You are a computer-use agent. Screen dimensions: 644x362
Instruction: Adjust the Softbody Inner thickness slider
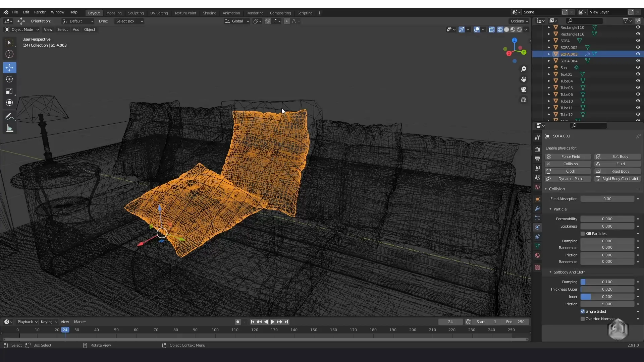pos(607,297)
